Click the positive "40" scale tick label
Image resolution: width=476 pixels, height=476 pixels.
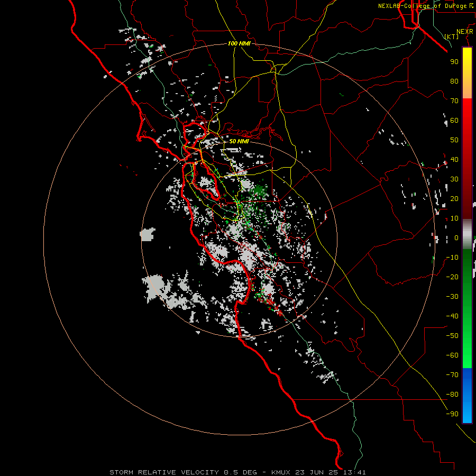tap(454, 159)
